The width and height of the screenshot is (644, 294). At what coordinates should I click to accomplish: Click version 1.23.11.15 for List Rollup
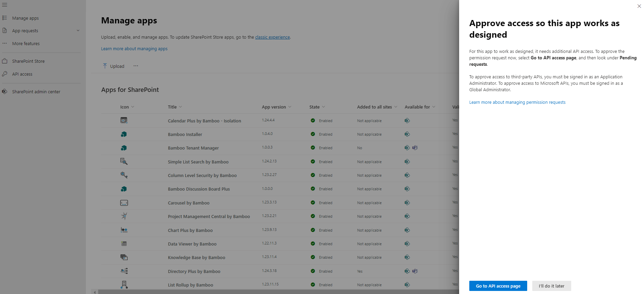270,284
